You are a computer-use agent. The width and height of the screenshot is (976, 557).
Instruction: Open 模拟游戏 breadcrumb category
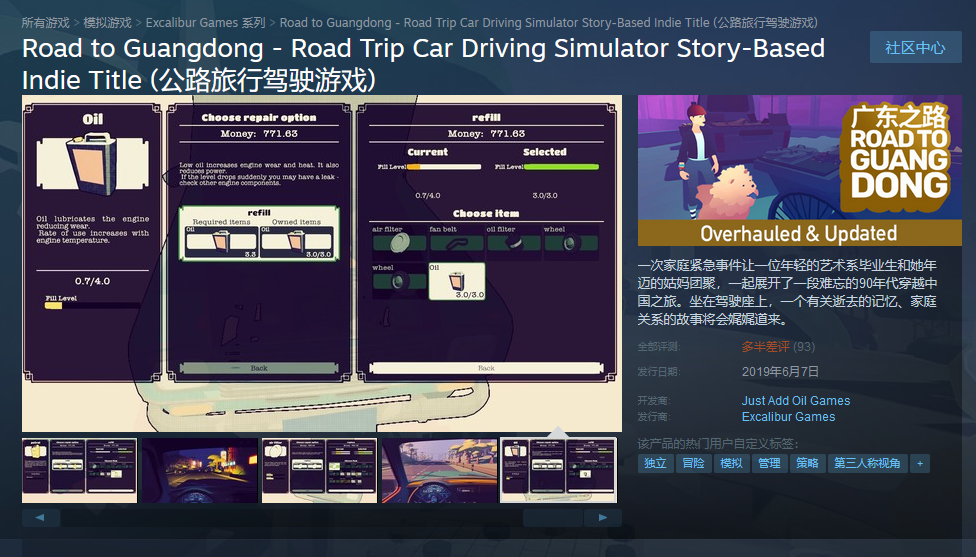(x=108, y=22)
